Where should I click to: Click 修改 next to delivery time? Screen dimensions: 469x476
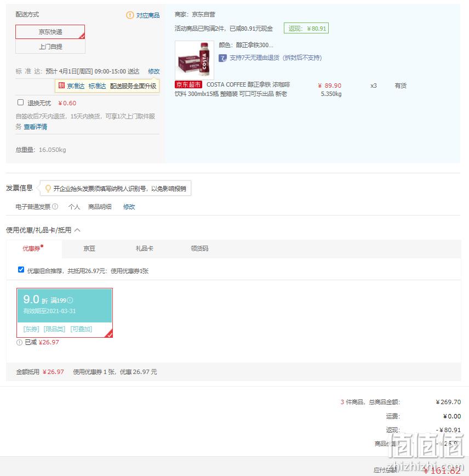pos(154,71)
